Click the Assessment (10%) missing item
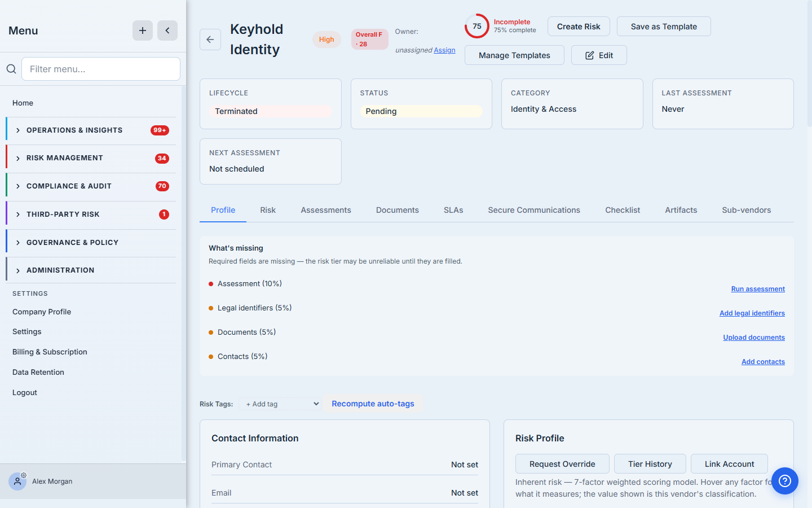This screenshot has height=508, width=812. click(x=250, y=283)
